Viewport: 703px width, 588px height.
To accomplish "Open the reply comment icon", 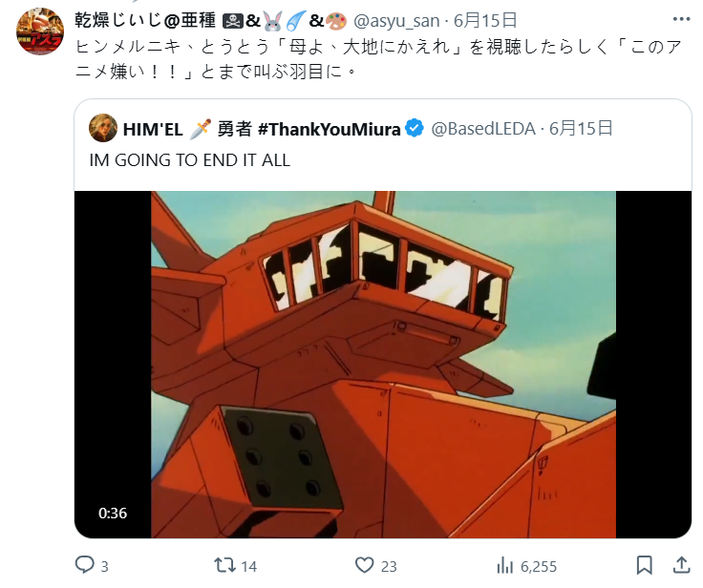I will (x=84, y=565).
